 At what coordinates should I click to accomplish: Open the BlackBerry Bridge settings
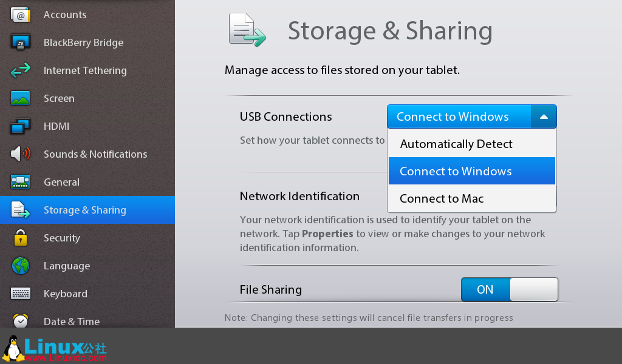pos(87,42)
